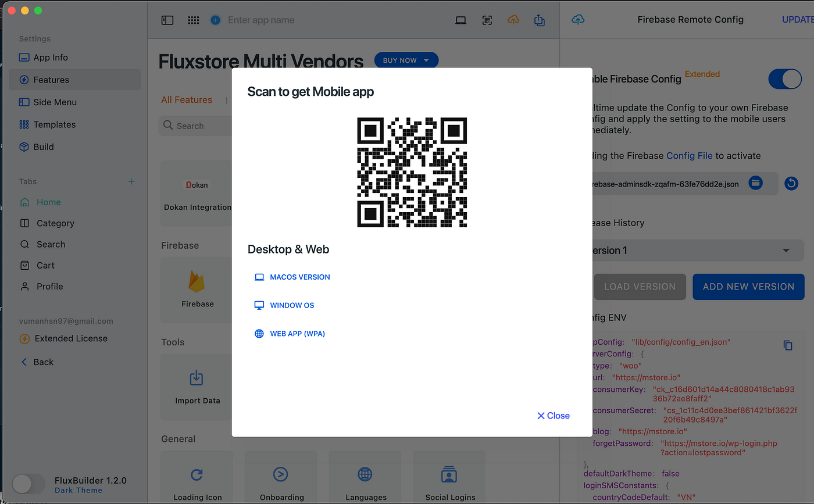Open the apps grid icon

tap(194, 20)
